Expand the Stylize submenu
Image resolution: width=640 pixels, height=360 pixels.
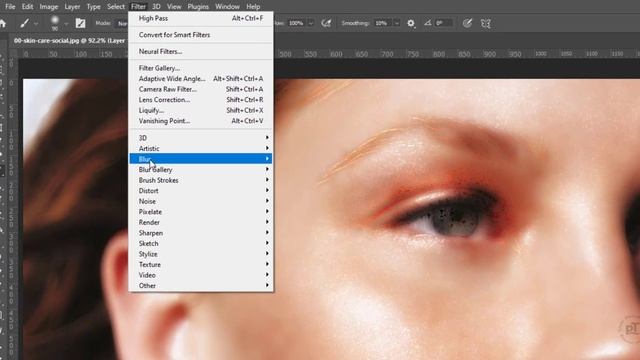pos(201,254)
